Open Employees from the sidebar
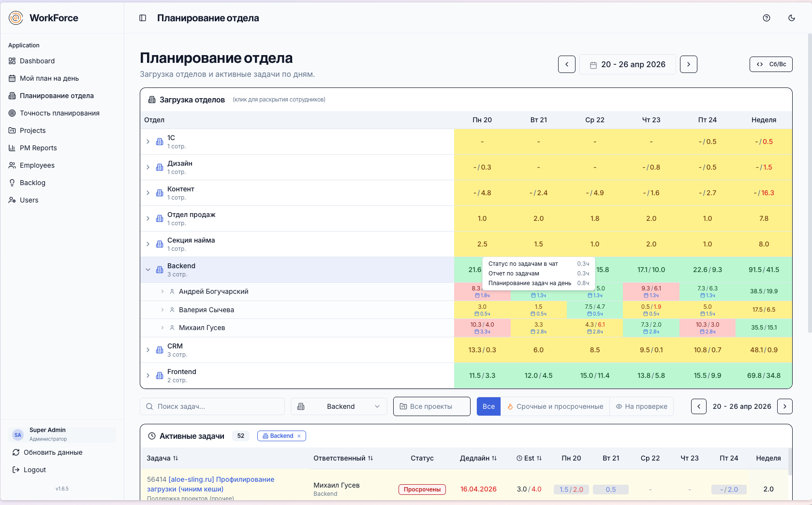 click(37, 165)
